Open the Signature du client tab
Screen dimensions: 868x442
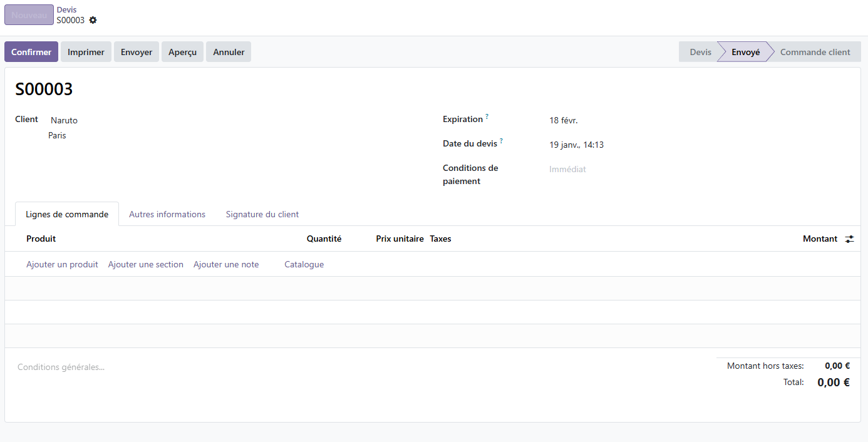pyautogui.click(x=262, y=214)
